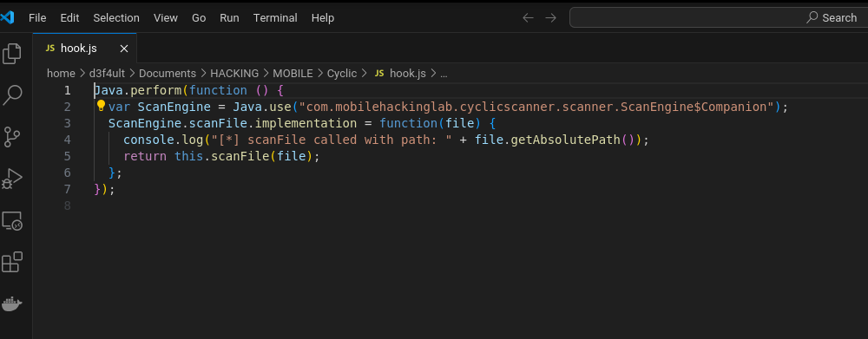
Task: Open the Run menu
Action: pyautogui.click(x=229, y=17)
